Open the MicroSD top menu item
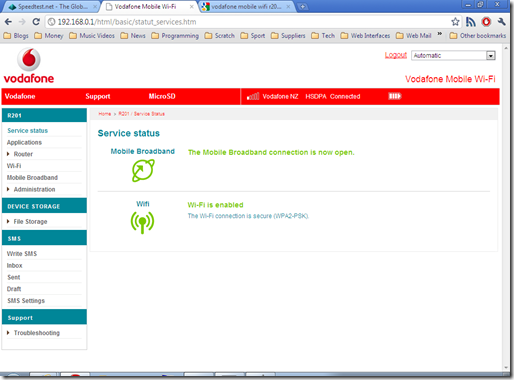 tap(162, 96)
